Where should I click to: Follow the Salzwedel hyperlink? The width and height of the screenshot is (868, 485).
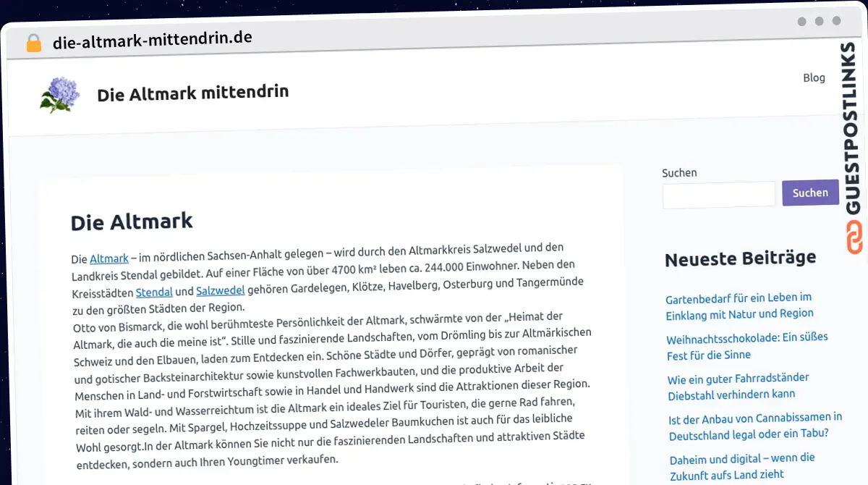pyautogui.click(x=221, y=291)
